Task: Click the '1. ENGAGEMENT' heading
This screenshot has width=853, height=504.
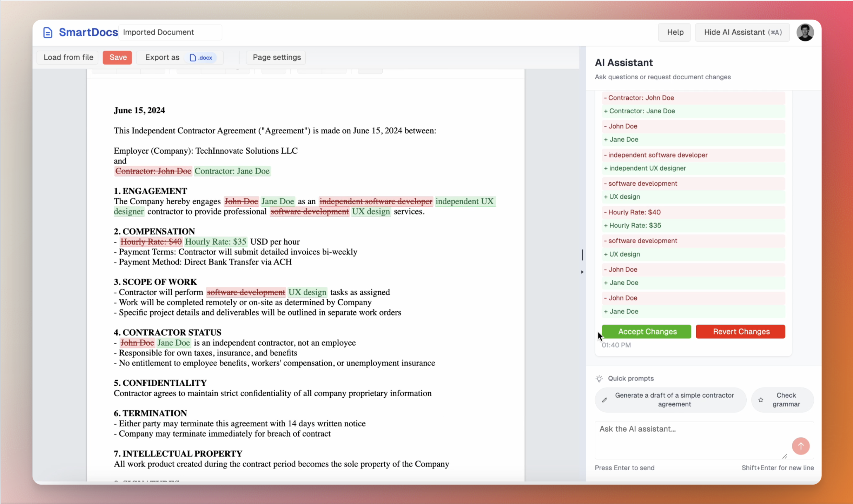Action: pyautogui.click(x=150, y=191)
